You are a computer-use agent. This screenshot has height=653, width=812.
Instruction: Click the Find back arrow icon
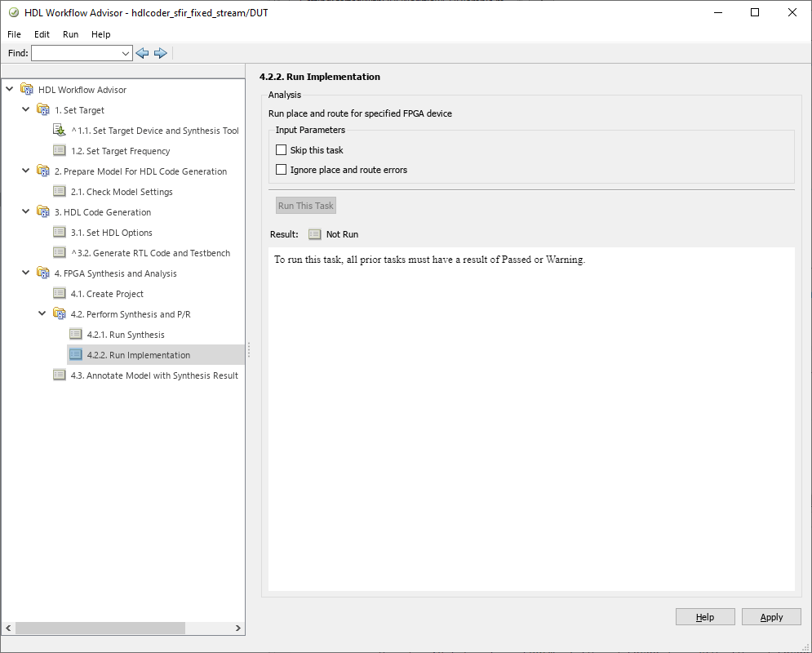(x=143, y=53)
